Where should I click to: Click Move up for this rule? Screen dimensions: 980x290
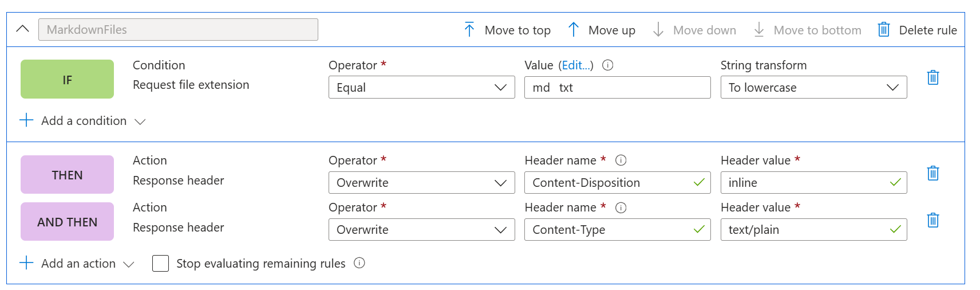(x=602, y=30)
